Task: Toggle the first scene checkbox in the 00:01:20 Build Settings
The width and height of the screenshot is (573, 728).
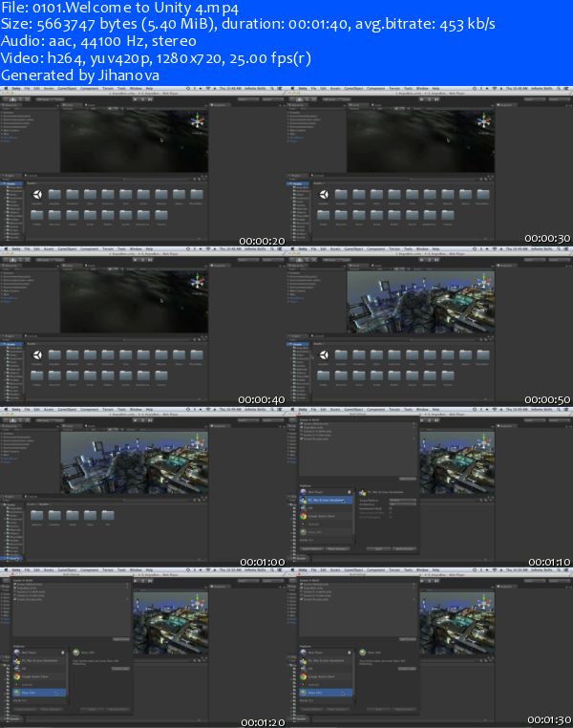Action: [x=15, y=584]
